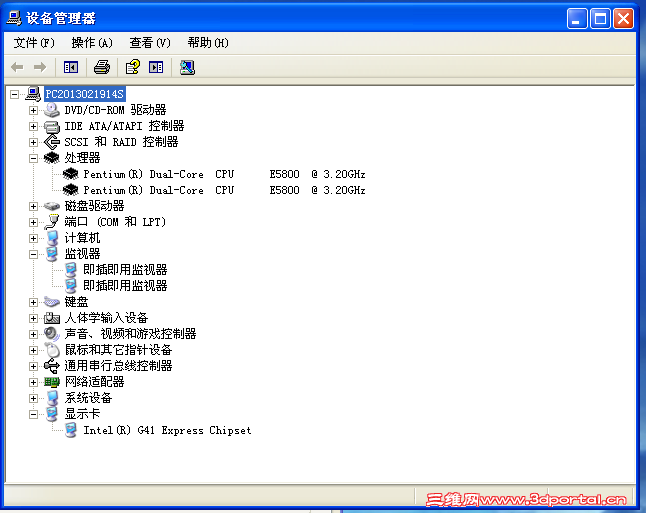Expand 端口 (COM 和 LPT) node

click(x=33, y=223)
